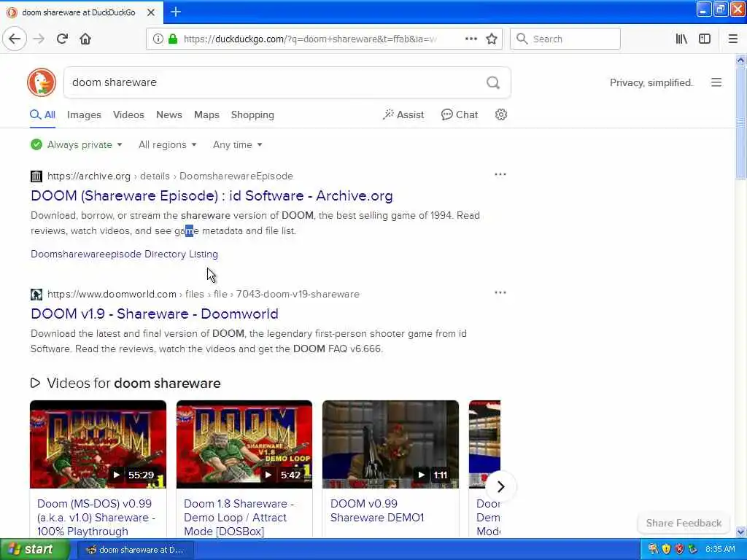Switch to the Images tab
Screen dimensions: 747x560
(84, 114)
